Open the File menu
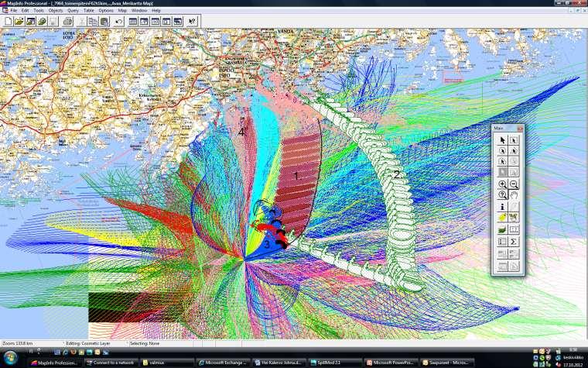 13,11
